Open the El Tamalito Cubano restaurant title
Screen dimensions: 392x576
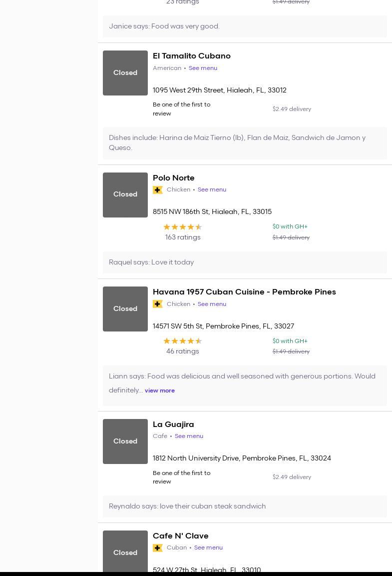(192, 56)
